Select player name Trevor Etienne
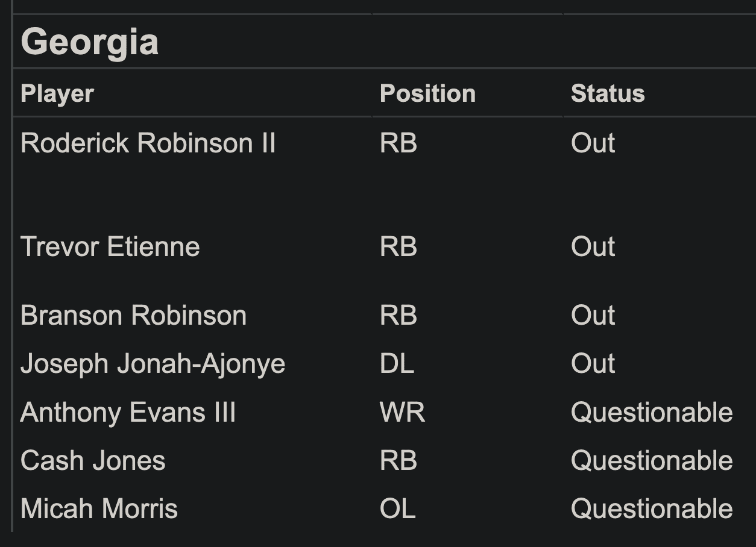 coord(110,247)
